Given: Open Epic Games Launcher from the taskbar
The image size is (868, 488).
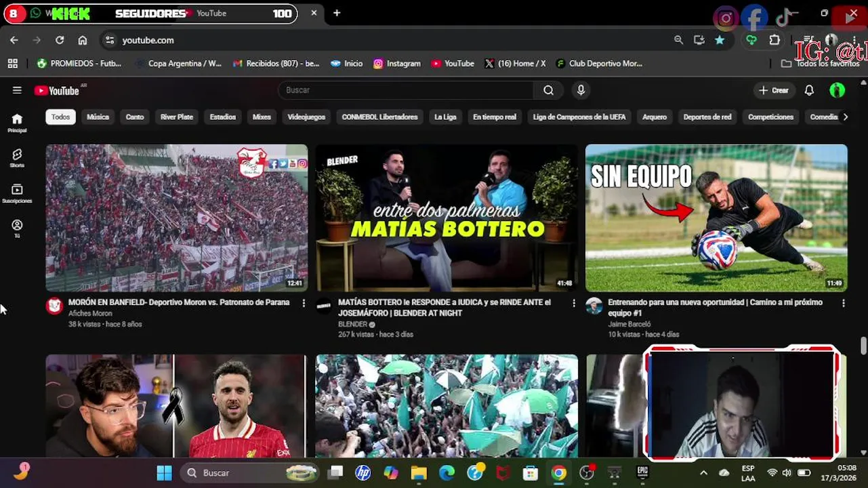Looking at the screenshot, I should pos(642,473).
